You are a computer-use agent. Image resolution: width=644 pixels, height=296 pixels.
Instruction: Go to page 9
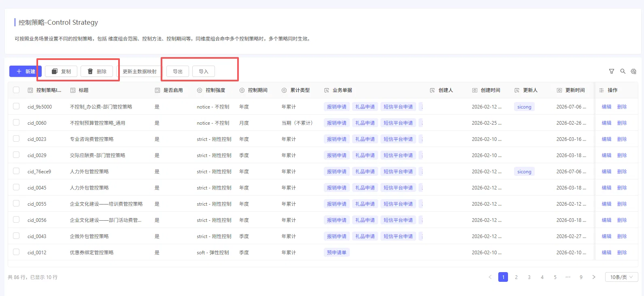click(581, 277)
